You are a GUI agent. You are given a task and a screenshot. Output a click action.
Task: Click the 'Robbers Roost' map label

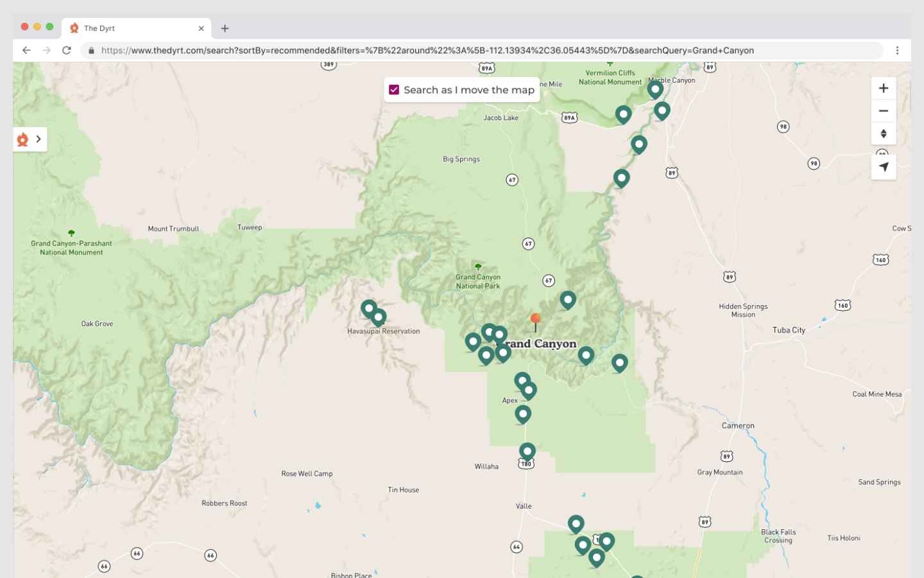224,504
